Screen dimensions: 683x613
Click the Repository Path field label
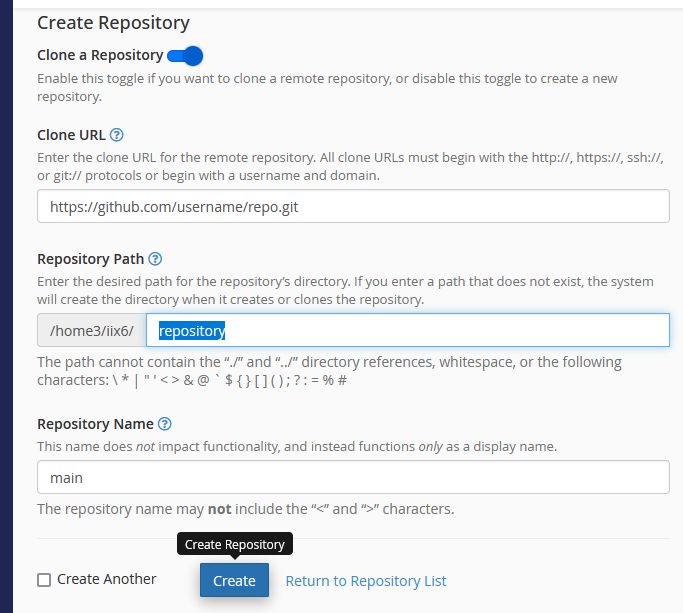click(x=90, y=258)
